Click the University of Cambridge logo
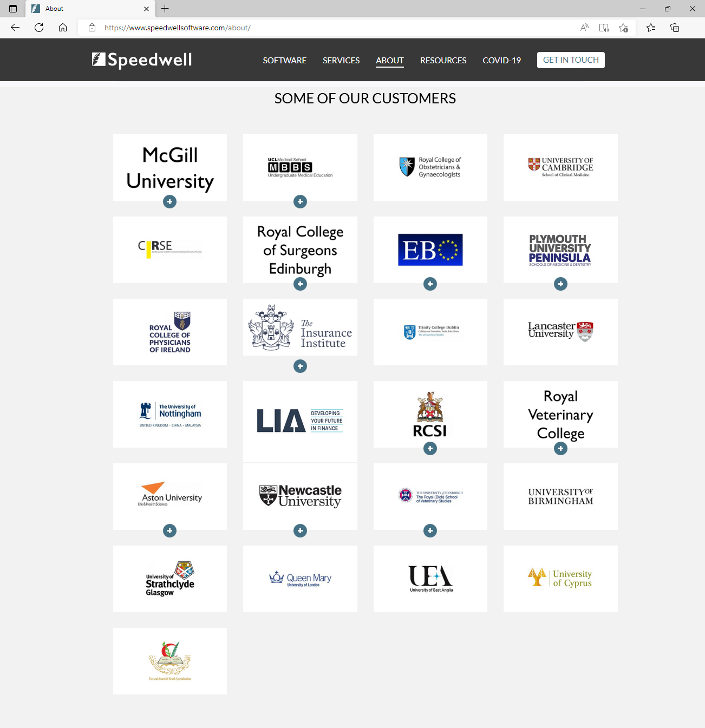 click(560, 168)
